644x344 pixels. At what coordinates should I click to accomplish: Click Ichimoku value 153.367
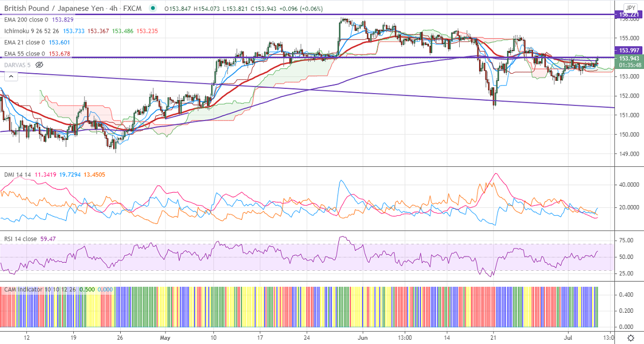[x=98, y=31]
